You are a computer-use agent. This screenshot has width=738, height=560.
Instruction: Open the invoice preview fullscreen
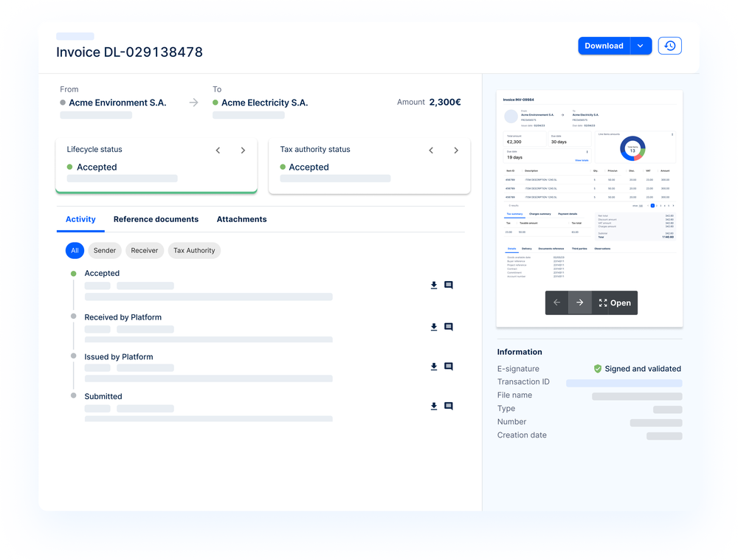615,303
